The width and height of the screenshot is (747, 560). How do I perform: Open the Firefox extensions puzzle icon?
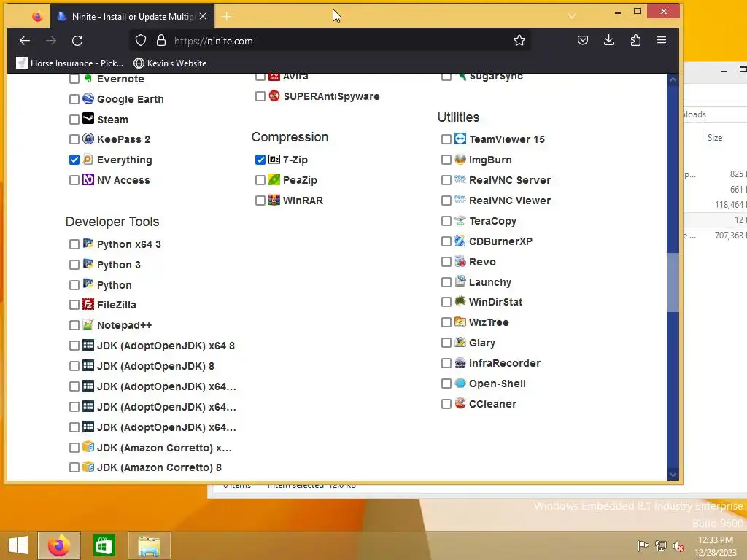tap(635, 41)
